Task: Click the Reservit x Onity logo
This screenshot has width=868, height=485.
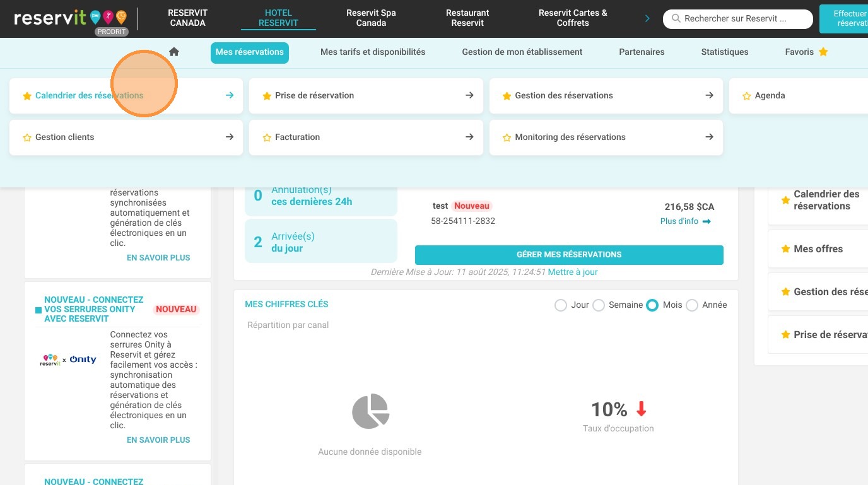Action: (68, 359)
